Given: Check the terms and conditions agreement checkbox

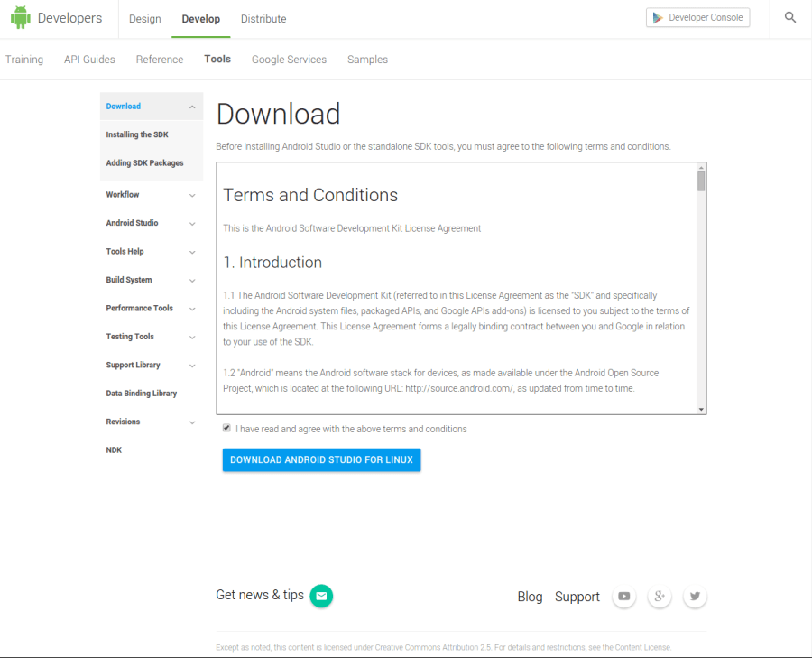Looking at the screenshot, I should [226, 428].
